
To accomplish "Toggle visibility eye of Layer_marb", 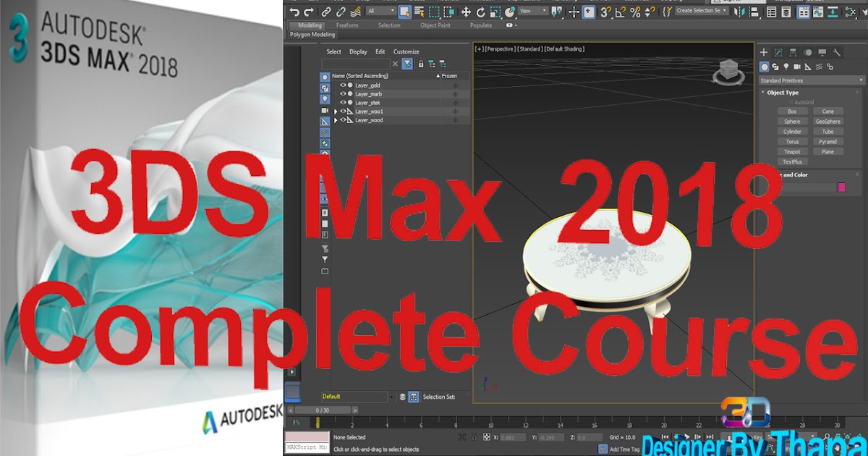I will [x=343, y=94].
